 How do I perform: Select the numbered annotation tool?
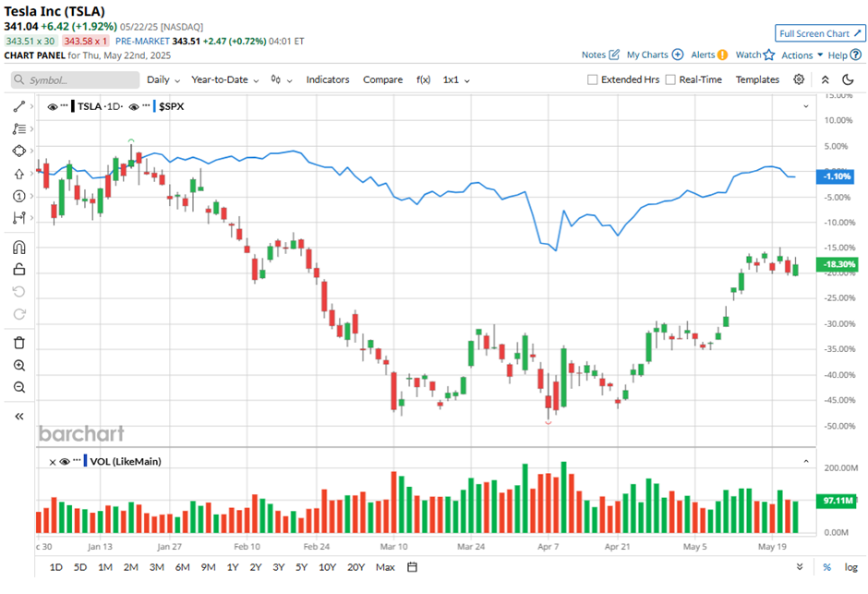(18, 196)
